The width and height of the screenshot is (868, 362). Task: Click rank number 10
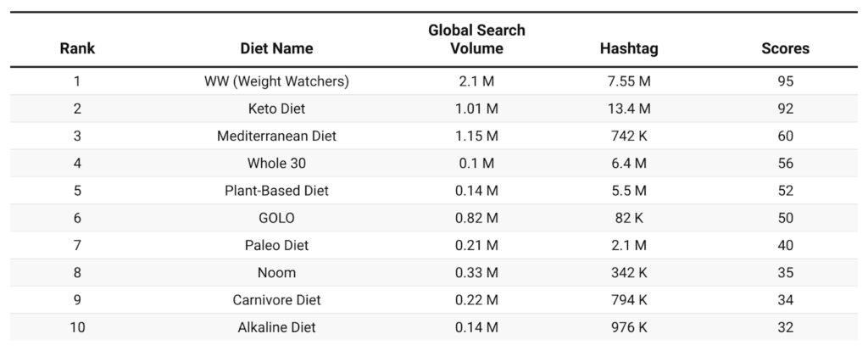77,327
